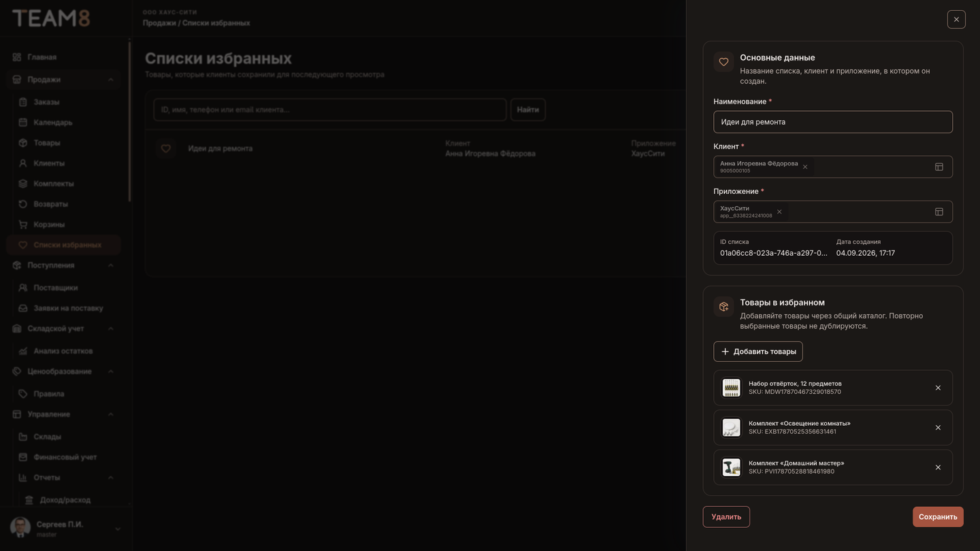This screenshot has height=551, width=980.
Task: Click the Заказы sidebar icon
Action: pos(22,102)
